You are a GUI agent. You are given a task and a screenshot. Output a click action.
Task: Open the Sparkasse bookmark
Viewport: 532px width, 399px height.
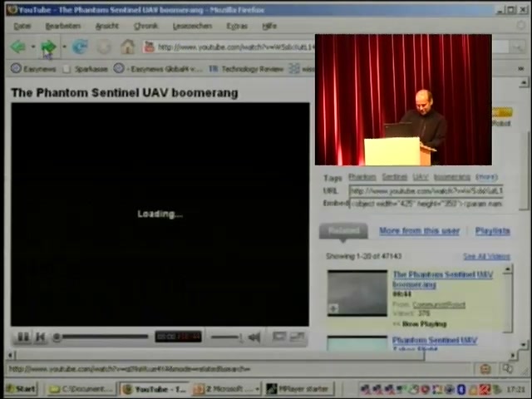tap(86, 69)
